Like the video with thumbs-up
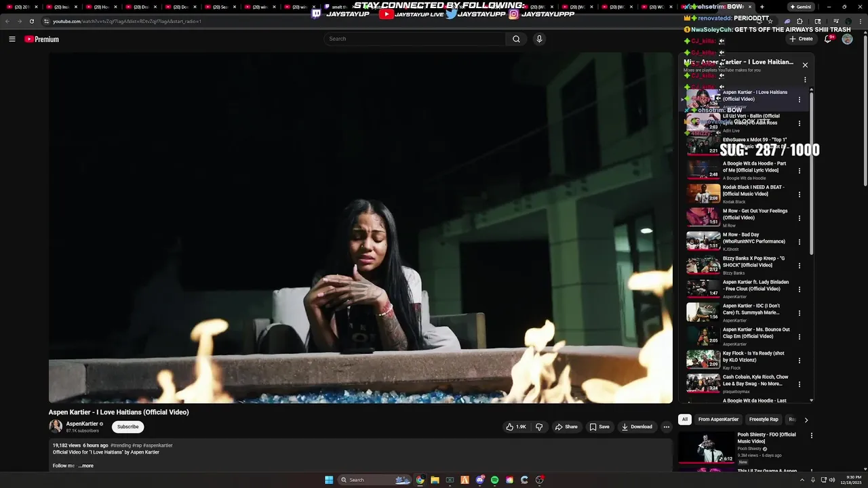 pos(516,427)
